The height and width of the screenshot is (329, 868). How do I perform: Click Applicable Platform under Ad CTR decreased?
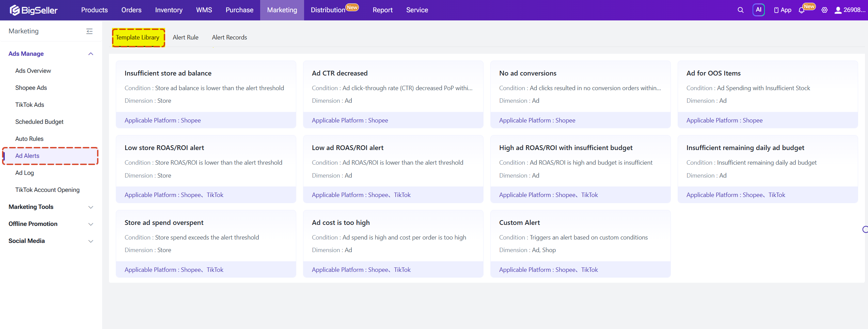pos(350,120)
